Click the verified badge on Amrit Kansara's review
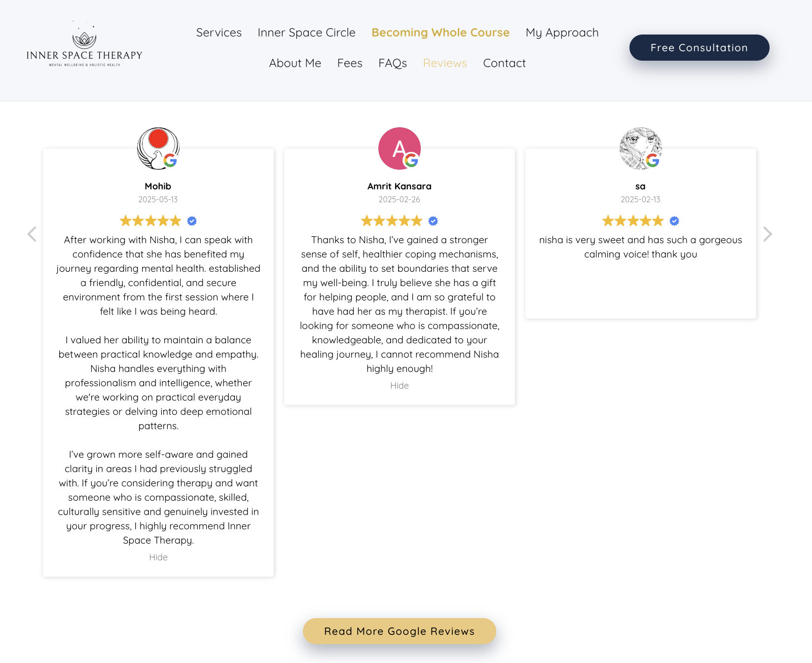This screenshot has width=812, height=663. pyautogui.click(x=433, y=221)
